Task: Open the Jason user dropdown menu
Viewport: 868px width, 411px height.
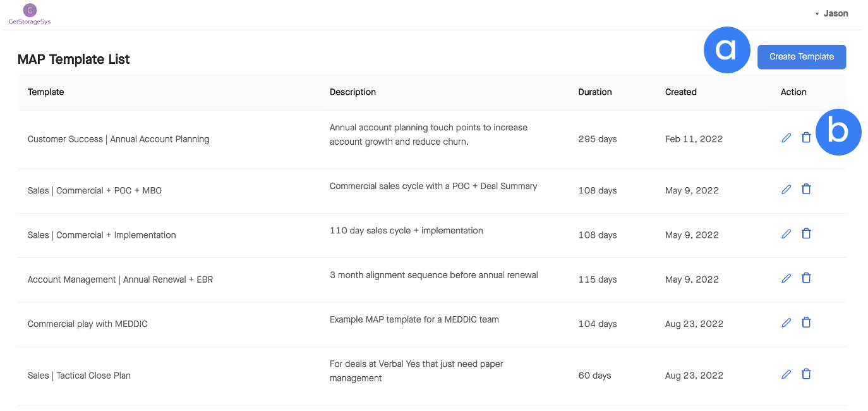Action: [831, 13]
